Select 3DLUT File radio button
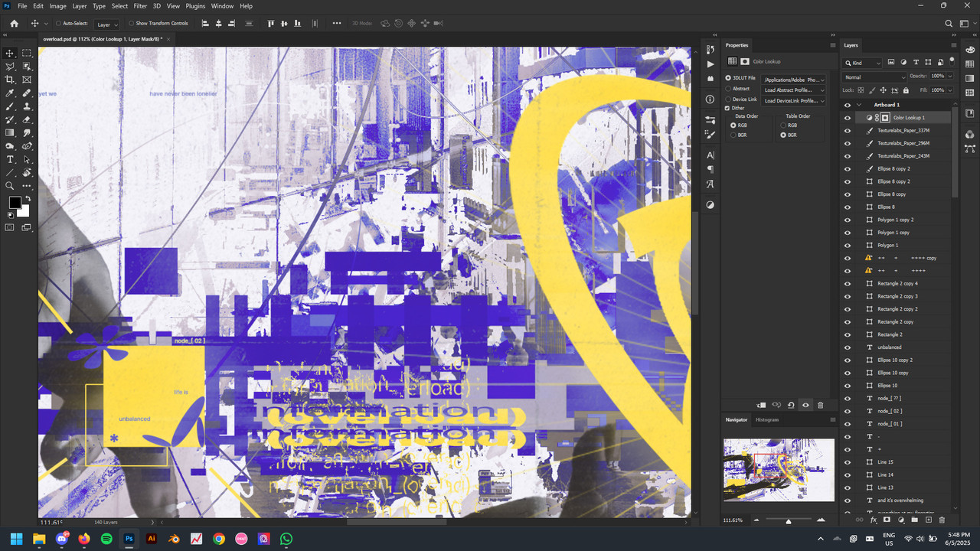The image size is (980, 551). 728,78
